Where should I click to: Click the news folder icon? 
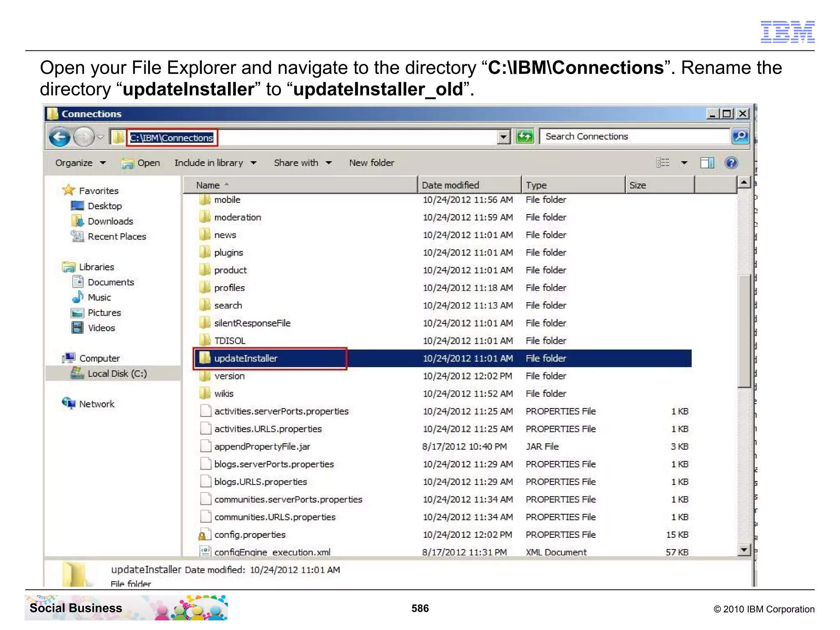pyautogui.click(x=205, y=235)
